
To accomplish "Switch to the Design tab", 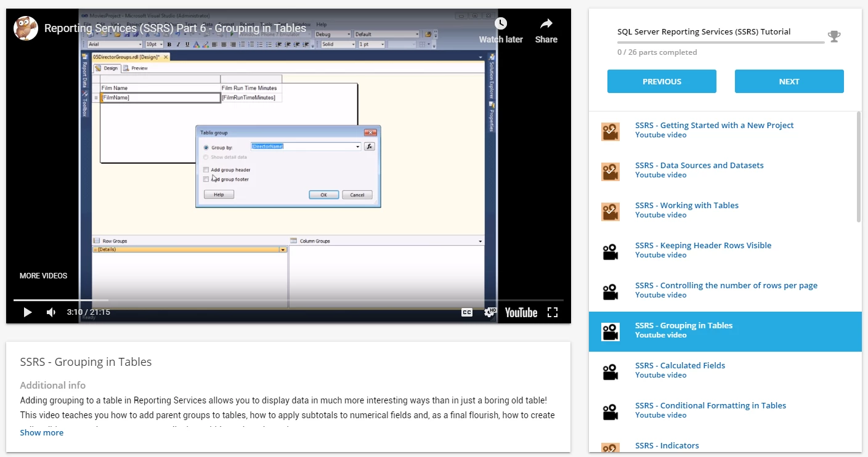I will [107, 68].
